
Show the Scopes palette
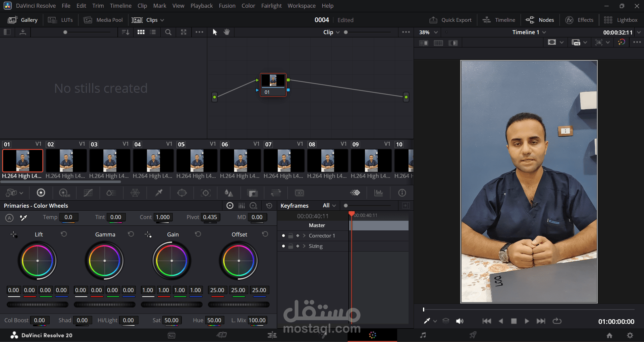click(x=379, y=193)
